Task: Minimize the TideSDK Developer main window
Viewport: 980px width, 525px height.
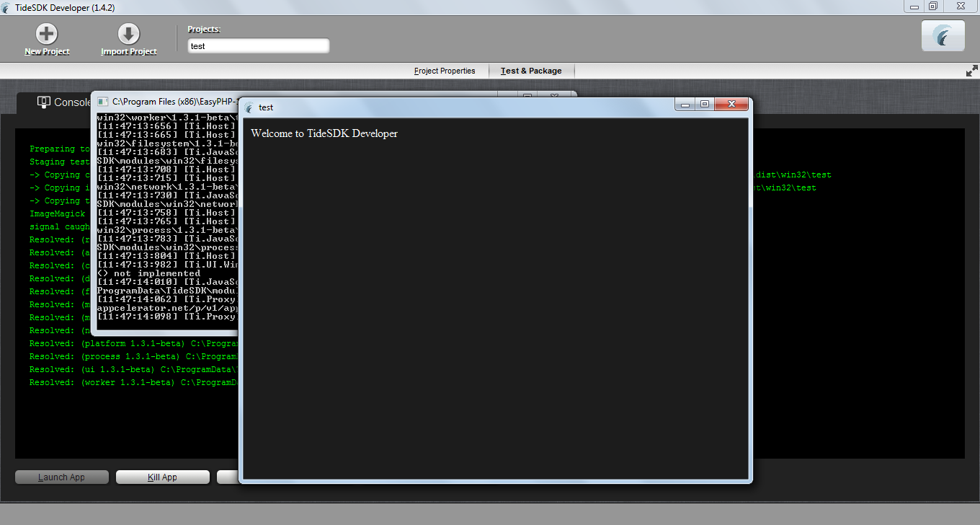Action: click(x=914, y=6)
